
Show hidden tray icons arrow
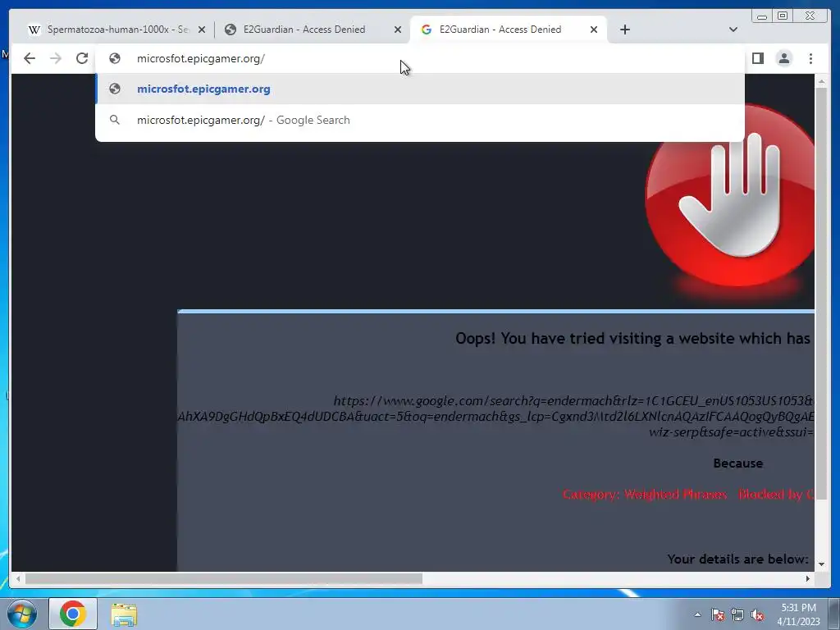point(697,614)
